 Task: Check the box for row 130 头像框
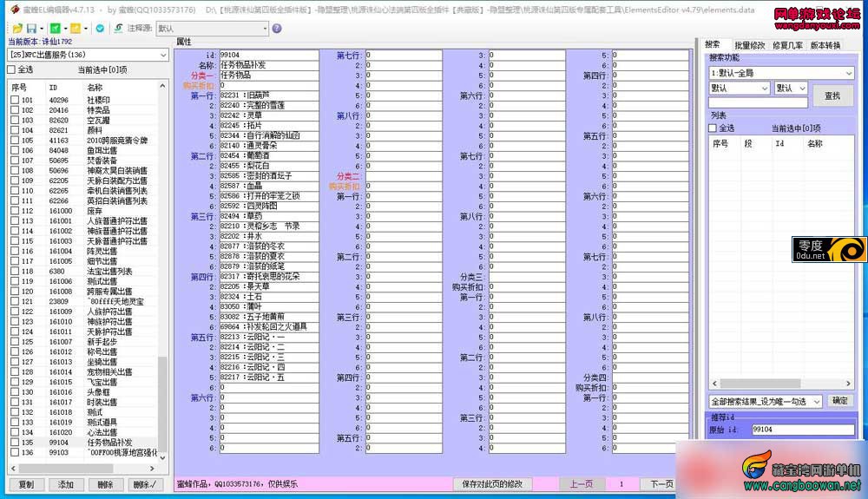pyautogui.click(x=15, y=392)
